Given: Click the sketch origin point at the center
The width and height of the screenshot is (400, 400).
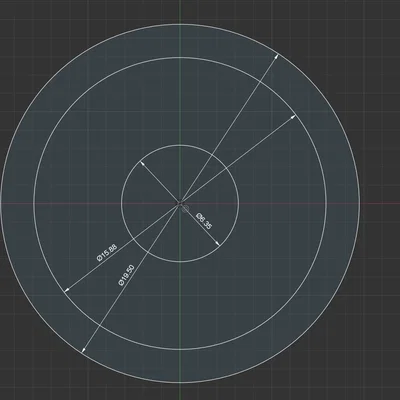Looking at the screenshot, I should pos(180,203).
